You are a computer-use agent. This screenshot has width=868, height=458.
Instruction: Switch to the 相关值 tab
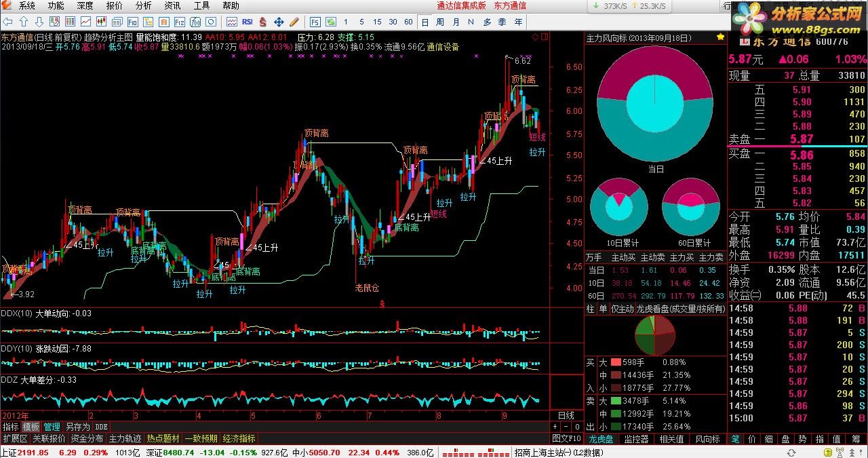click(671, 439)
